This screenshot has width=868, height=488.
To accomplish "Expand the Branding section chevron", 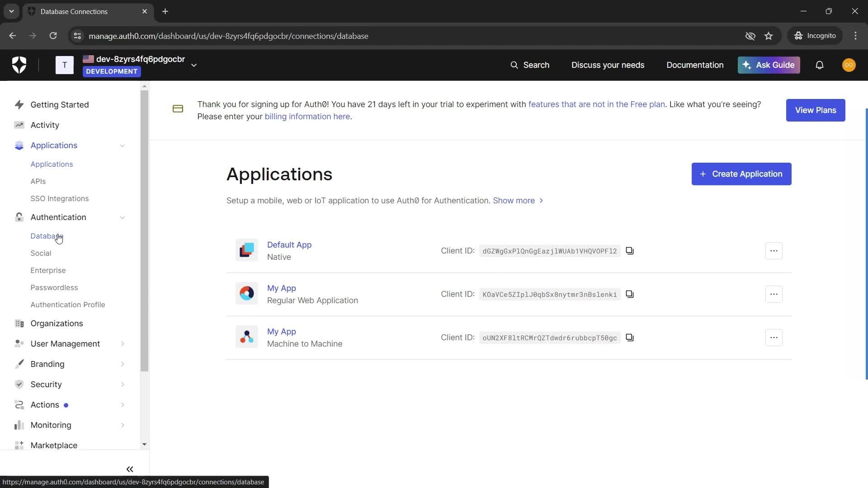I will 123,364.
